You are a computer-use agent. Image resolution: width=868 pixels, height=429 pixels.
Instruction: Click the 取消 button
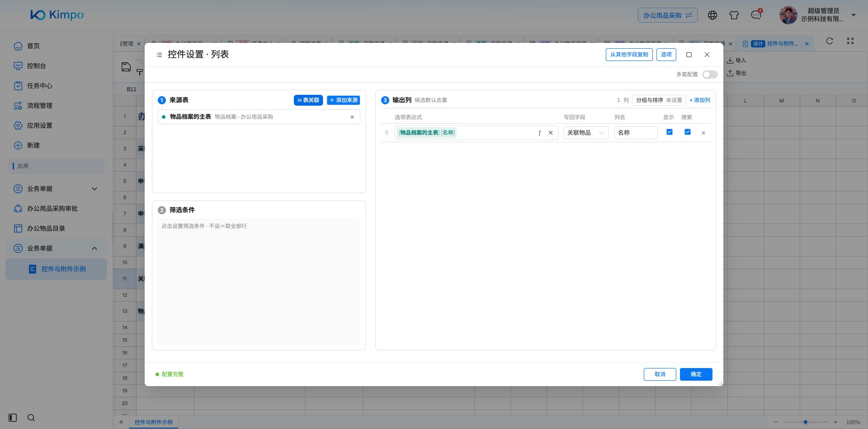click(660, 374)
